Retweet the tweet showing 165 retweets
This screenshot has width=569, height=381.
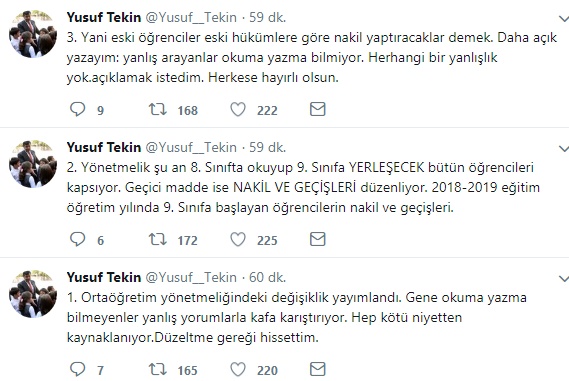click(x=158, y=369)
